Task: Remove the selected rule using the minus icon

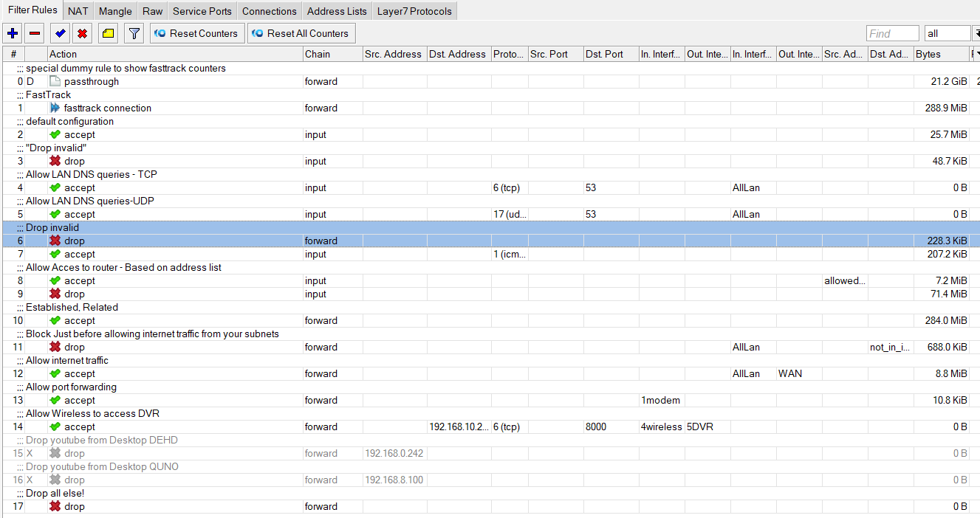Action: 34,33
